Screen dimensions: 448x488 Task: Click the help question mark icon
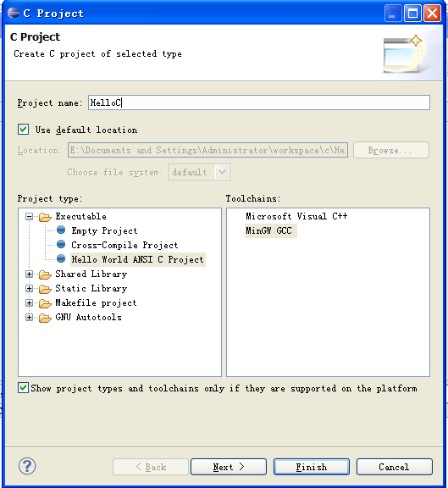[x=27, y=466]
